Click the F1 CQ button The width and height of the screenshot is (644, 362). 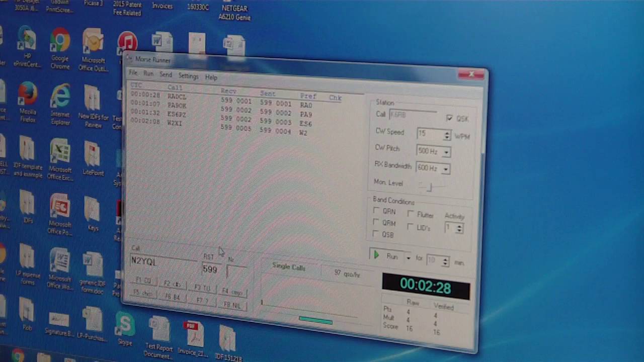tap(144, 281)
